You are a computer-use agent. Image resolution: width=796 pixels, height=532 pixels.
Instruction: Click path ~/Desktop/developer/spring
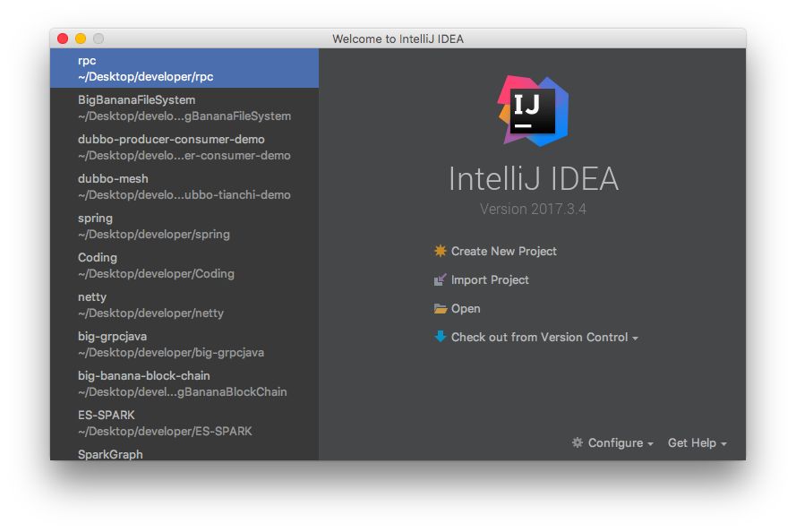154,235
